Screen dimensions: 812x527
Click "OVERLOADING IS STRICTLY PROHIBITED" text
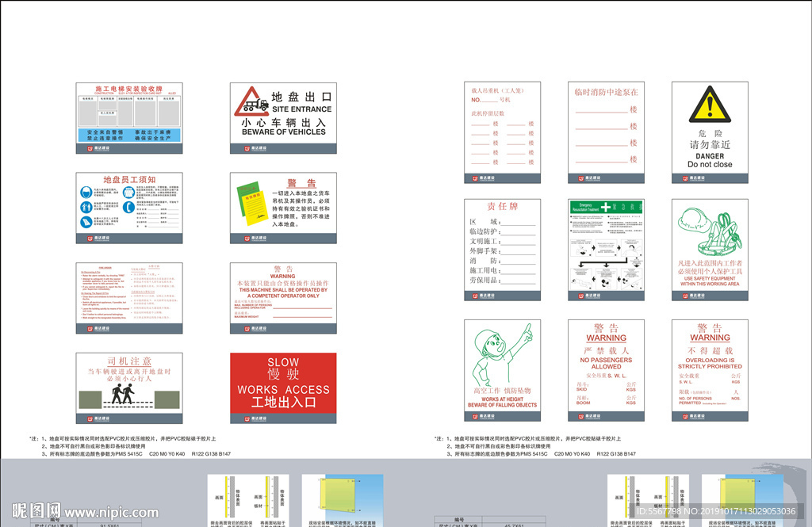point(710,363)
